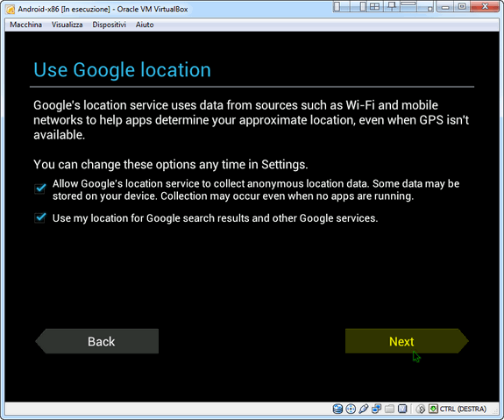Open the Dispositivi menu
Viewport: 504px width, 420px height.
(110, 25)
